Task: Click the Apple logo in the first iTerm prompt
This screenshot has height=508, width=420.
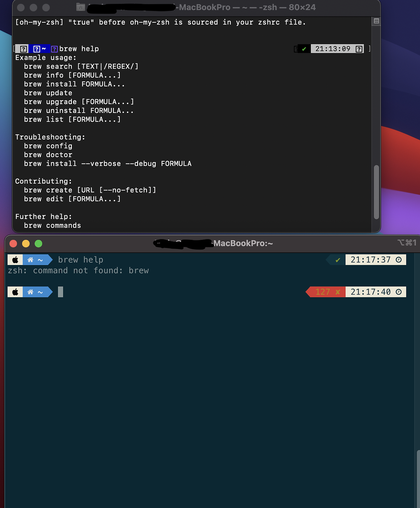Action: [x=15, y=260]
